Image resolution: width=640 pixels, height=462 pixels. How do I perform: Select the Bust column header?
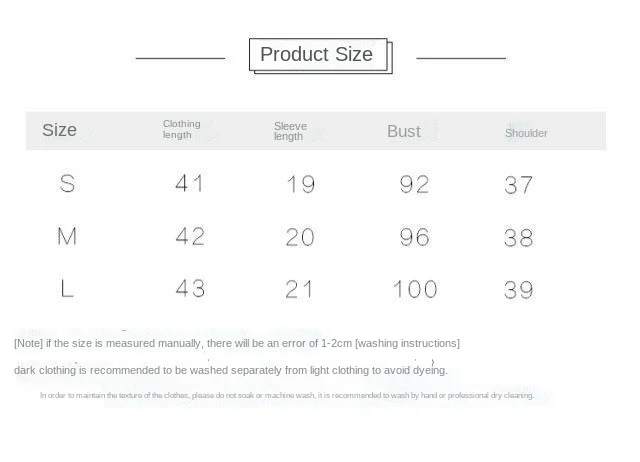pyautogui.click(x=404, y=131)
